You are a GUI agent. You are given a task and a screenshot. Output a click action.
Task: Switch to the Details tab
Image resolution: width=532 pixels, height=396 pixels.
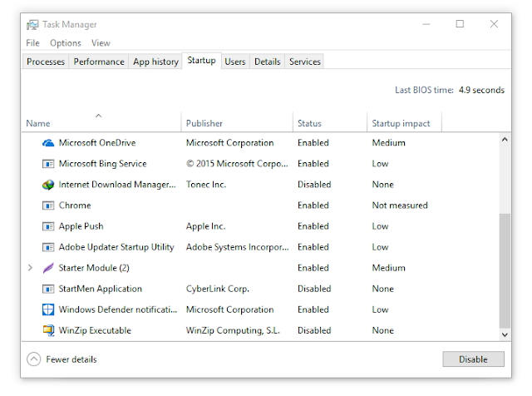click(x=268, y=62)
